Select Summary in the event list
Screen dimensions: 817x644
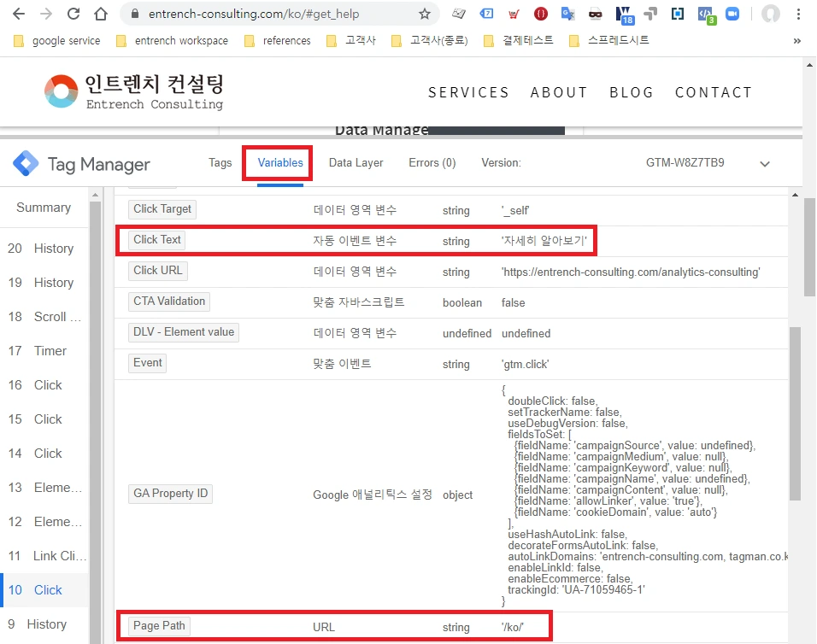tap(44, 208)
